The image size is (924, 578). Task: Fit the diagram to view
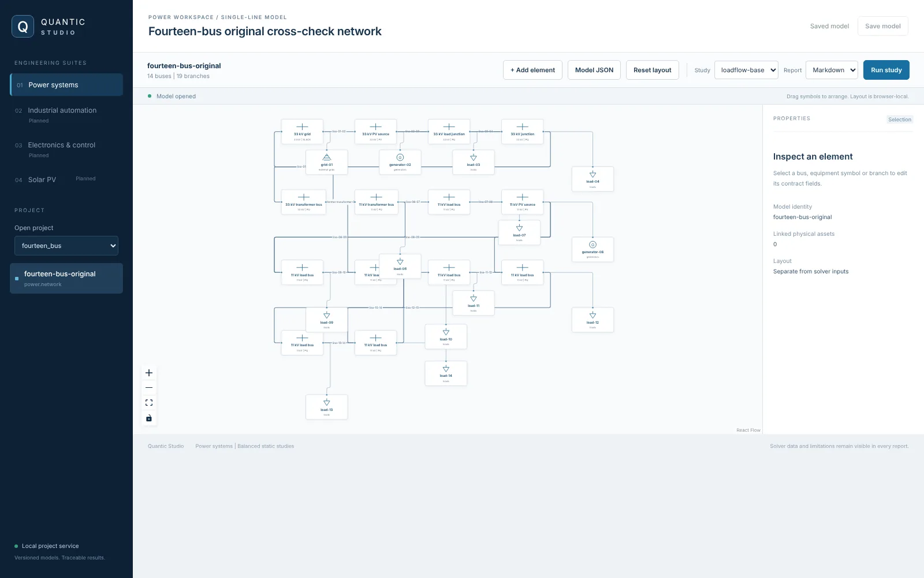[x=149, y=403]
